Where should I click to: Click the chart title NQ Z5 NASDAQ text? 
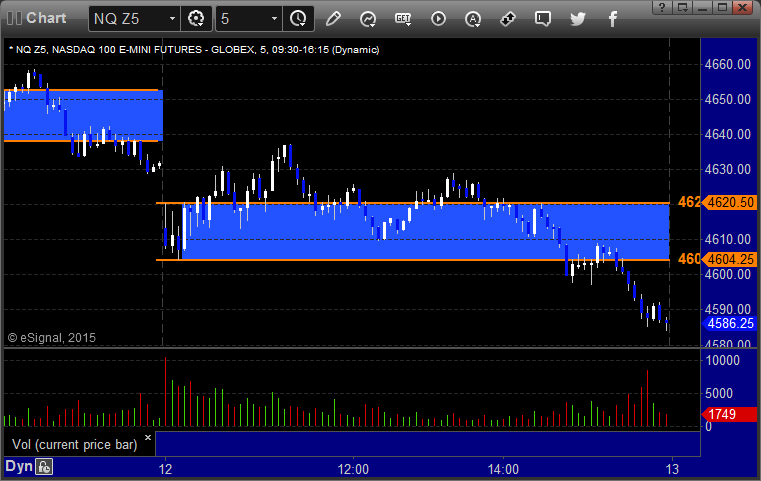coord(195,50)
